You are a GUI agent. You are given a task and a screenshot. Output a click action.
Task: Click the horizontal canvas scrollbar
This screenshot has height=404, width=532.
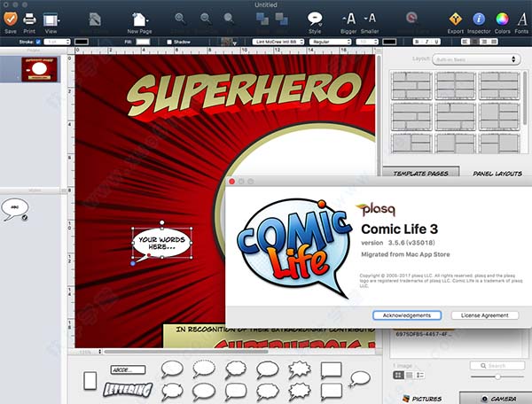(186, 352)
